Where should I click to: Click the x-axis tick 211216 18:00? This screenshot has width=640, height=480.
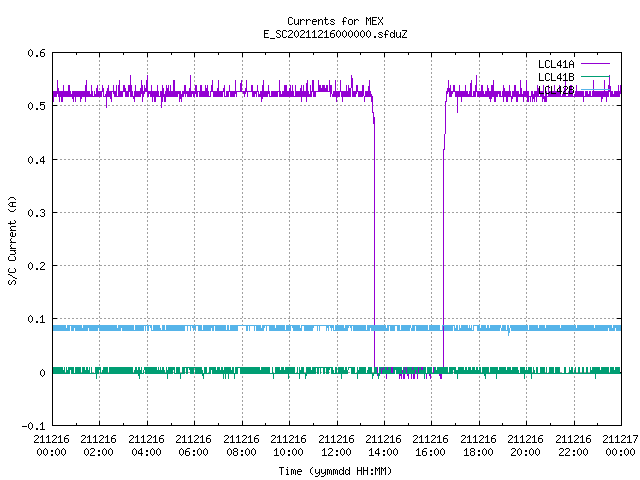coord(478,446)
